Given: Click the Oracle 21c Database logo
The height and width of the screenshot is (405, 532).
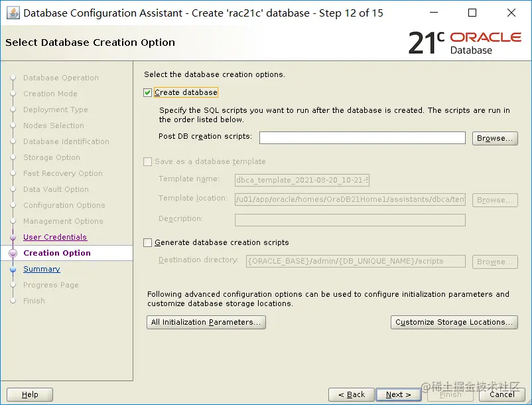Looking at the screenshot, I should click(465, 43).
